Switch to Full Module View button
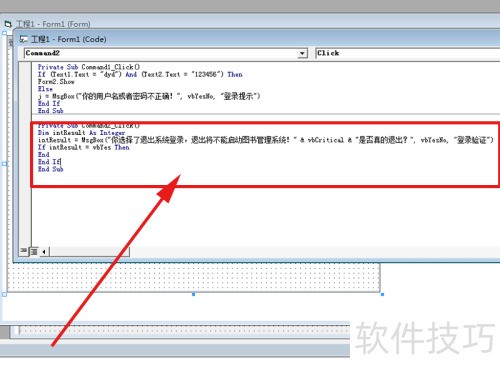The height and width of the screenshot is (375, 500). point(34,251)
